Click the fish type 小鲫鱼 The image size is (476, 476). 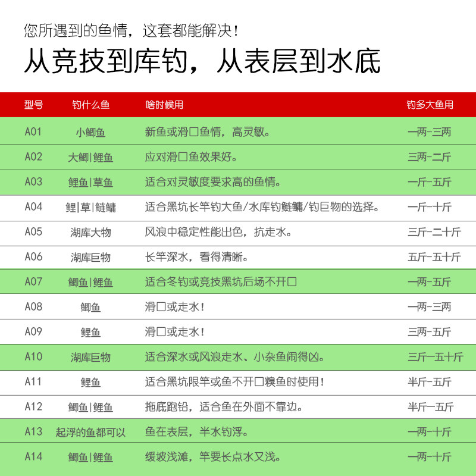(90, 132)
